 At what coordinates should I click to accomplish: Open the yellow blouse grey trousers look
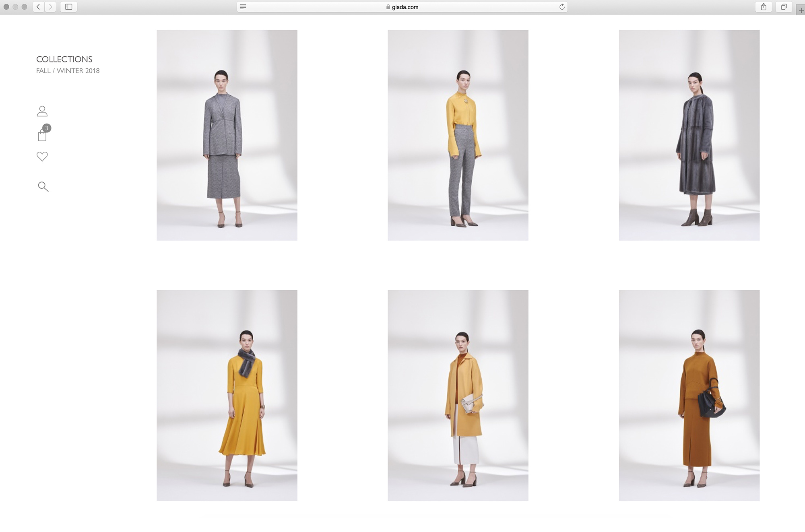coord(458,135)
